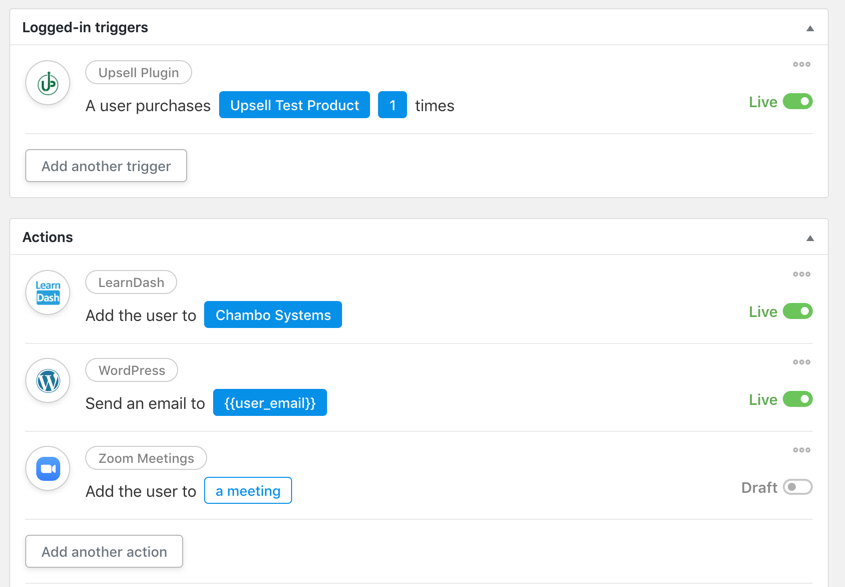Collapse the Logged-in triggers panel
The height and width of the screenshot is (587, 845).
point(810,28)
